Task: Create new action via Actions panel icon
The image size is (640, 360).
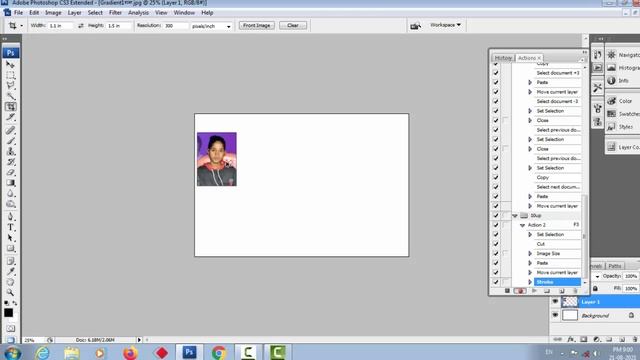Action: [562, 291]
